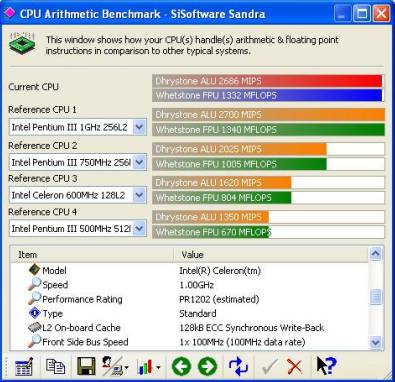Open the Reference CPU 3 dropdown arrow

tap(139, 195)
